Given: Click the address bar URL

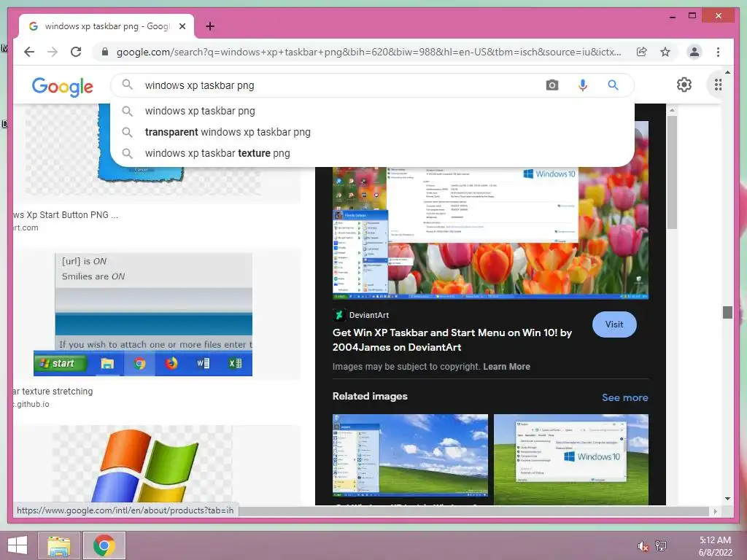Looking at the screenshot, I should click(368, 52).
